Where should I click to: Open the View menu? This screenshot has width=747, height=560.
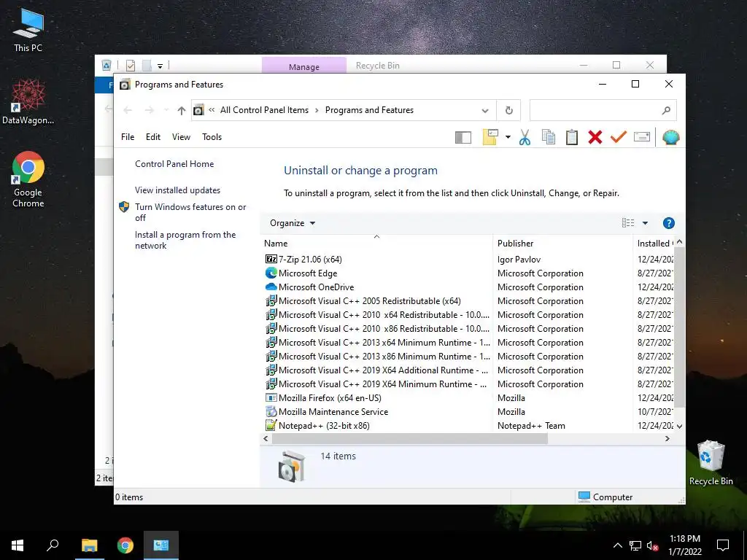click(181, 137)
